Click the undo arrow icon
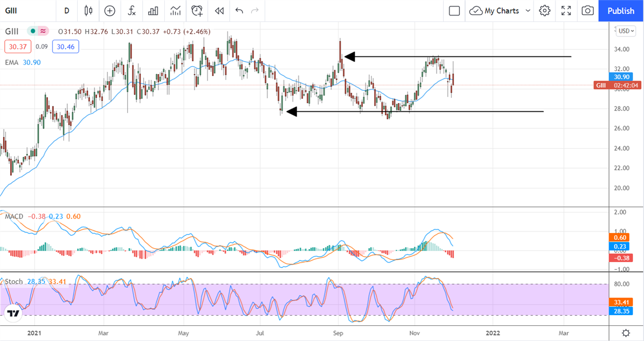The height and width of the screenshot is (341, 644). [239, 11]
